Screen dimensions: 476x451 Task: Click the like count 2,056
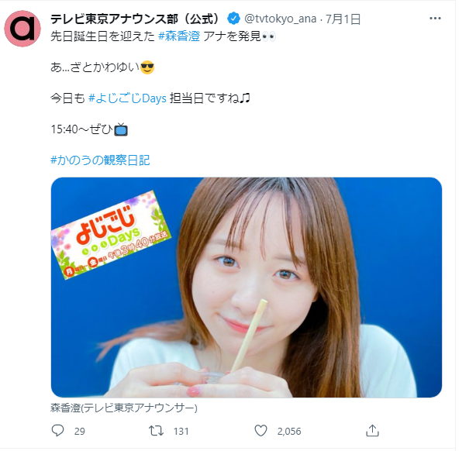[x=289, y=432]
